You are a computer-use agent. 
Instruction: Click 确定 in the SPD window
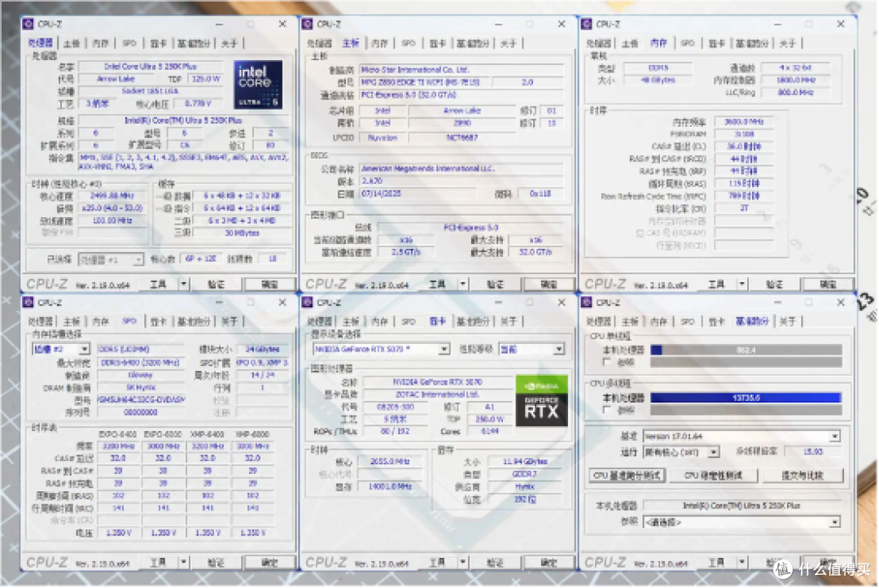(269, 562)
